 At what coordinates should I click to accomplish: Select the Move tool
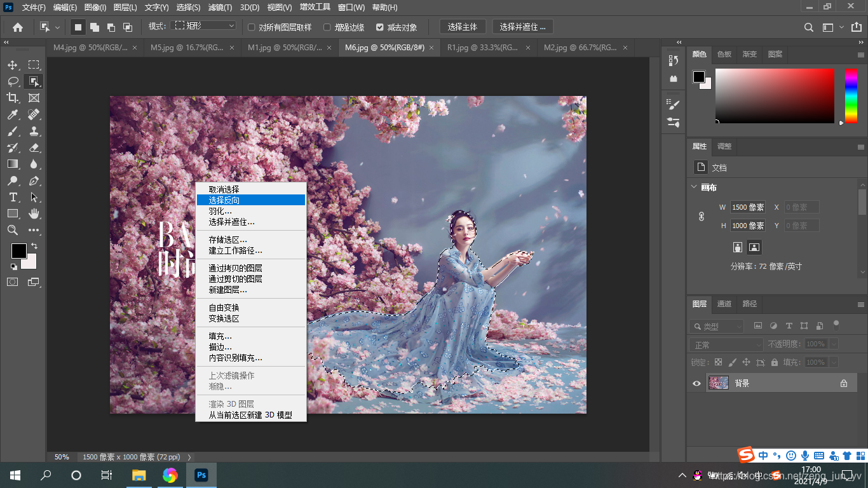click(11, 65)
